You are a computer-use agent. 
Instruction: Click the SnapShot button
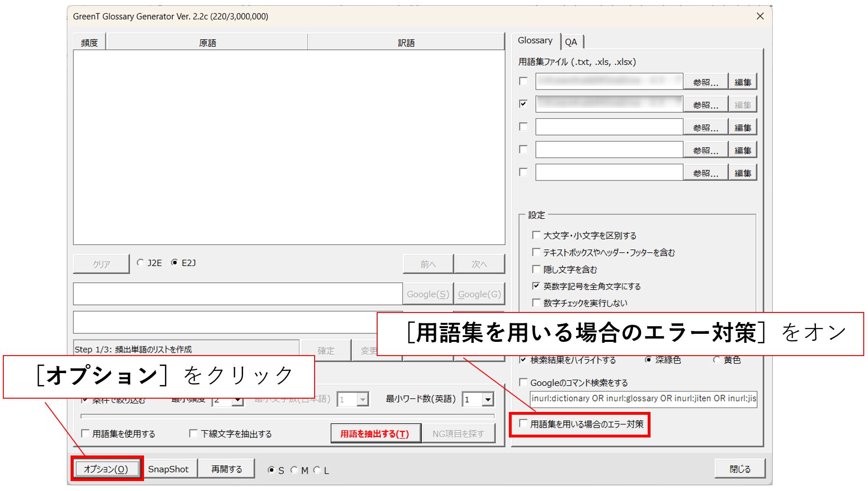click(168, 469)
